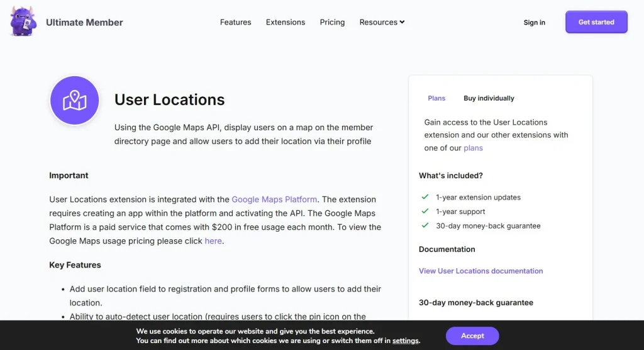Viewport: 644px width, 350px height.
Task: Click the 'We use cookies' banner message
Action: click(x=278, y=336)
